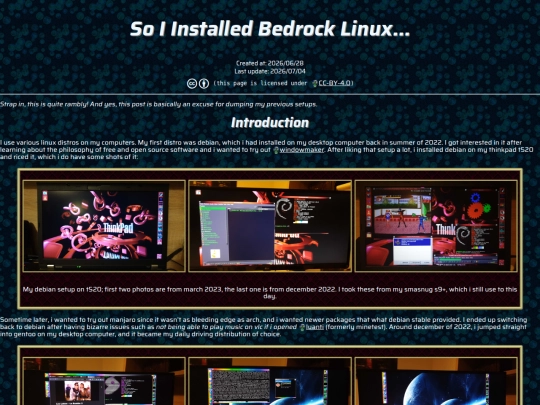Click the favicon beside CC-BY-4.0 link
The width and height of the screenshot is (540, 405).
(315, 83)
